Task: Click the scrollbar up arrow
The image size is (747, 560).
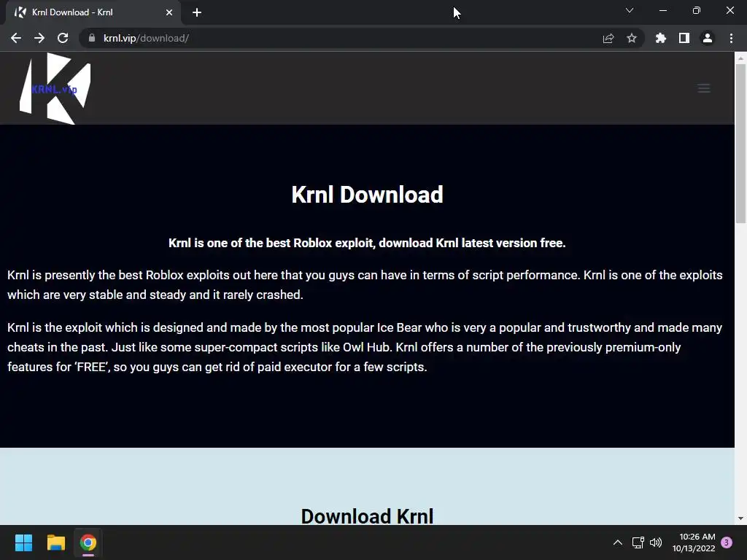Action: (x=740, y=58)
